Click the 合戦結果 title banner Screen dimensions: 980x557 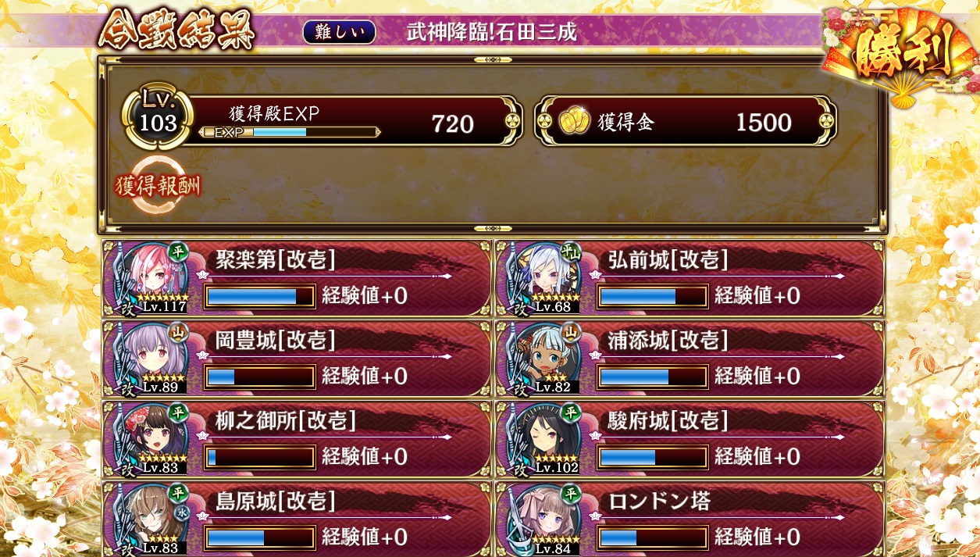176,30
